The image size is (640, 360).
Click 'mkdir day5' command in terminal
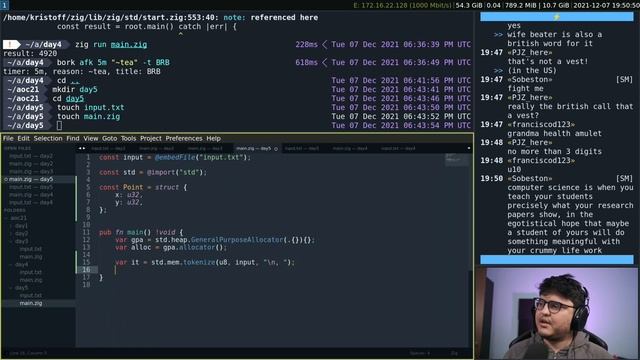point(75,89)
